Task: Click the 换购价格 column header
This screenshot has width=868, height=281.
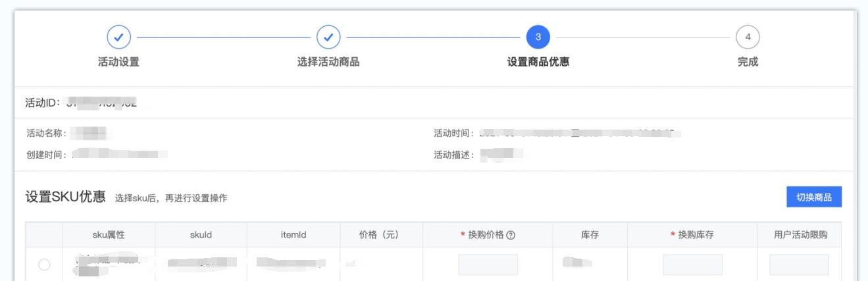Action: (488, 235)
